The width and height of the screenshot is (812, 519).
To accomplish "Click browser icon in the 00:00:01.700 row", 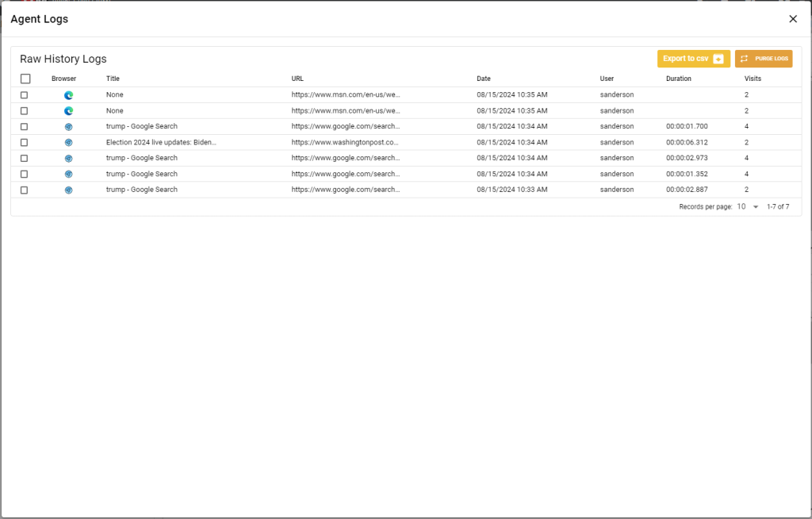I will pos(68,126).
